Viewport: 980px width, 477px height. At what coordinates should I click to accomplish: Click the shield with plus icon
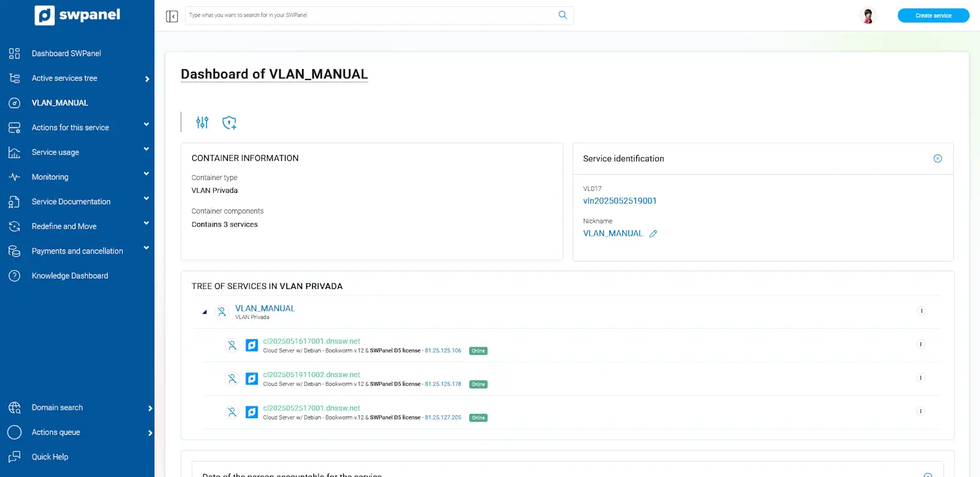point(229,122)
